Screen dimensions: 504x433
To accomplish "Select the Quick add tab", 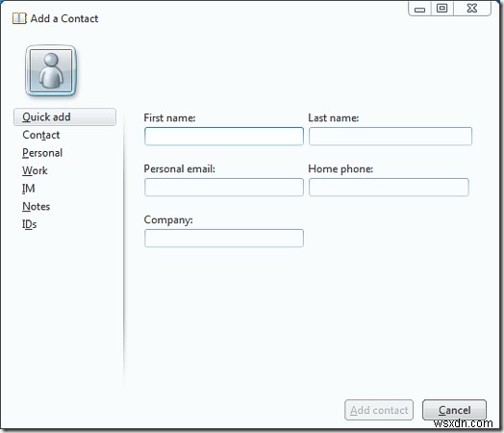I will pos(64,117).
